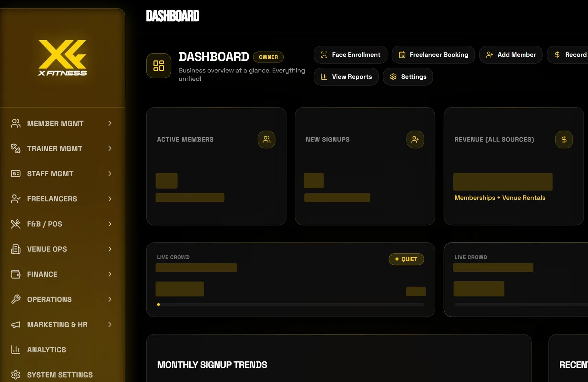This screenshot has height=382, width=588.
Task: Click the System Settings gear icon
Action: [x=15, y=375]
